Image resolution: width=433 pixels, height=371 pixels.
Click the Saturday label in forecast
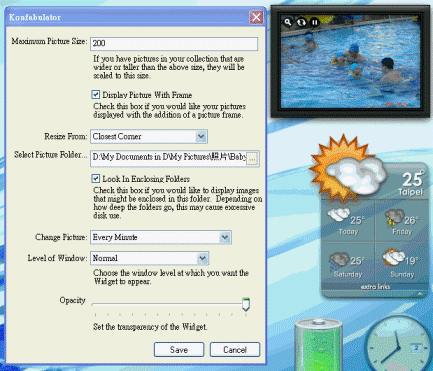click(348, 274)
